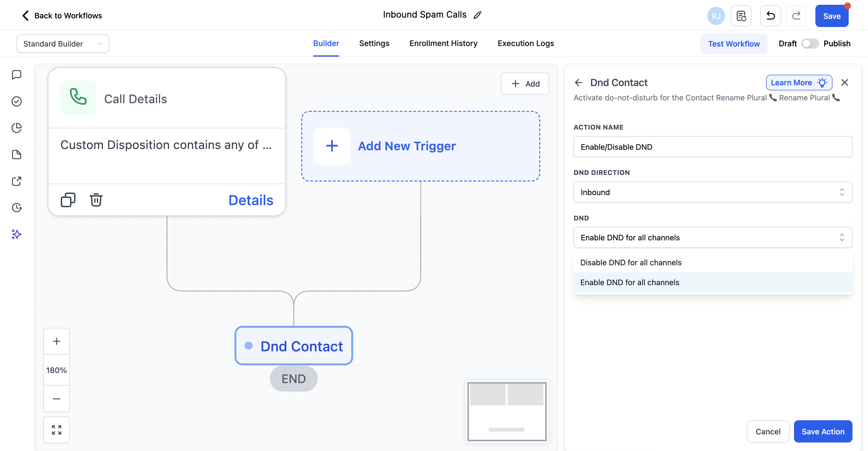
Task: Open the Standard Builder dropdown
Action: [63, 44]
